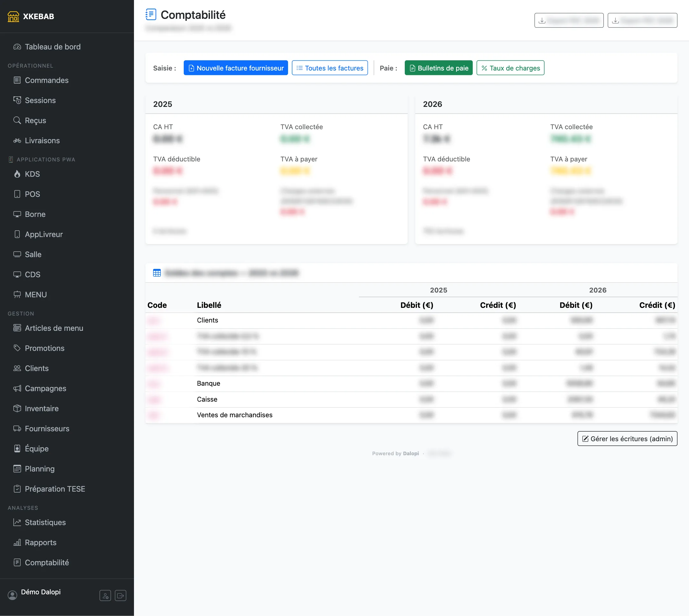Screen dimensions: 689x616
Task: Go to Rapports in sidebar
Action: pyautogui.click(x=35, y=542)
